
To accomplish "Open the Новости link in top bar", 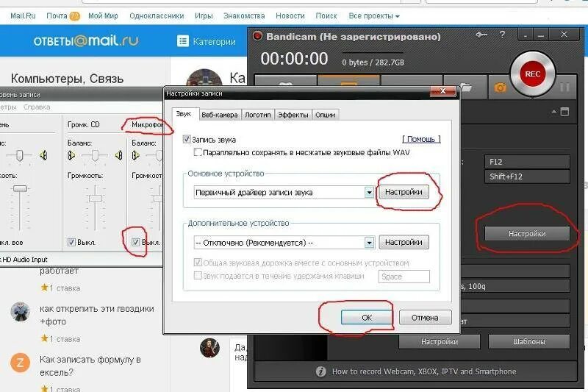I will pos(290,16).
